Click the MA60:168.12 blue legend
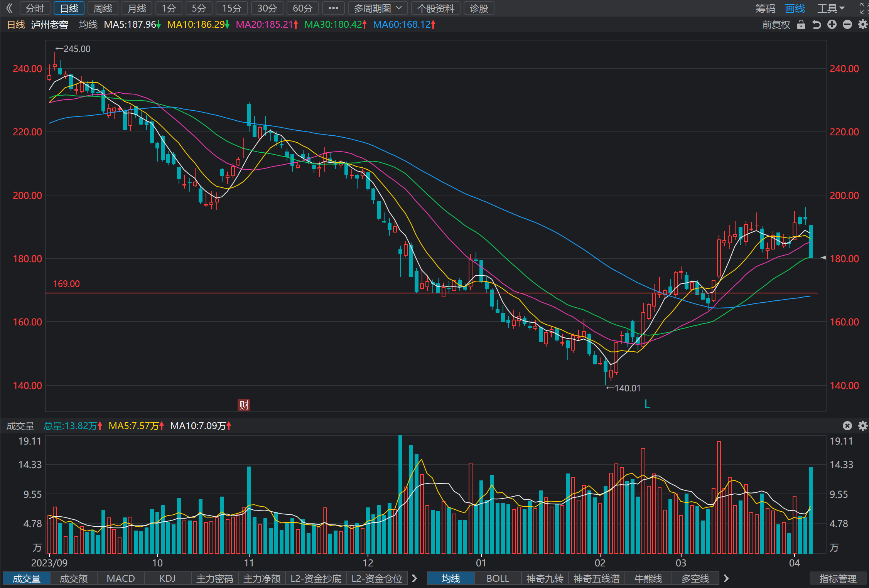This screenshot has height=588, width=869. 404,25
